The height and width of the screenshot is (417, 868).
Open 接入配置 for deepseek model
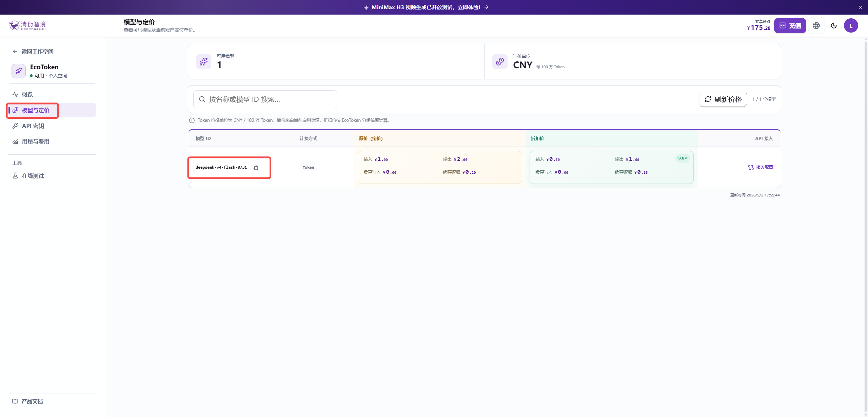761,167
